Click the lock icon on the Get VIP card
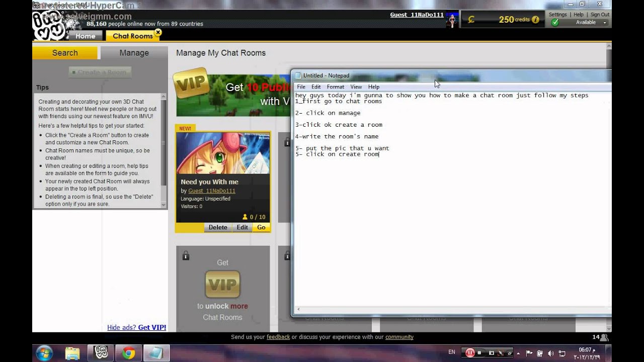Viewport: 644px width, 362px height. click(186, 256)
